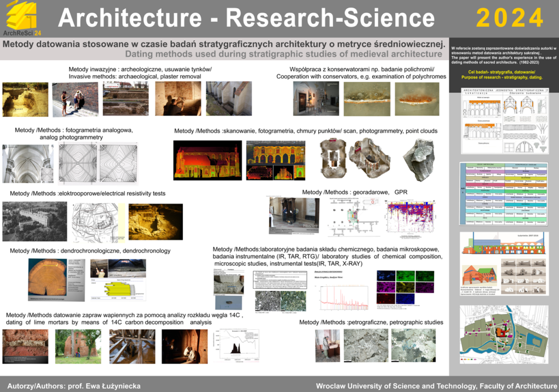Image resolution: width=559 pixels, height=392 pixels.
Task: Select the Gothic vault interior photo
Action: [x=27, y=163]
